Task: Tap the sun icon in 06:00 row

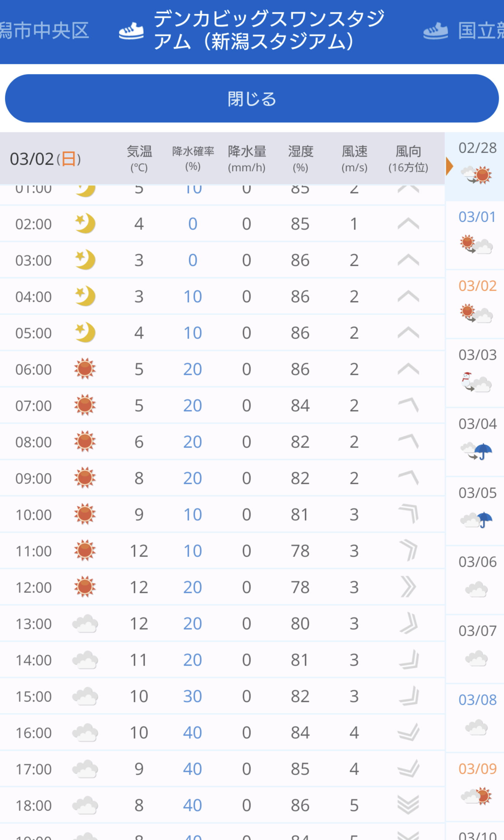Action: click(x=85, y=369)
